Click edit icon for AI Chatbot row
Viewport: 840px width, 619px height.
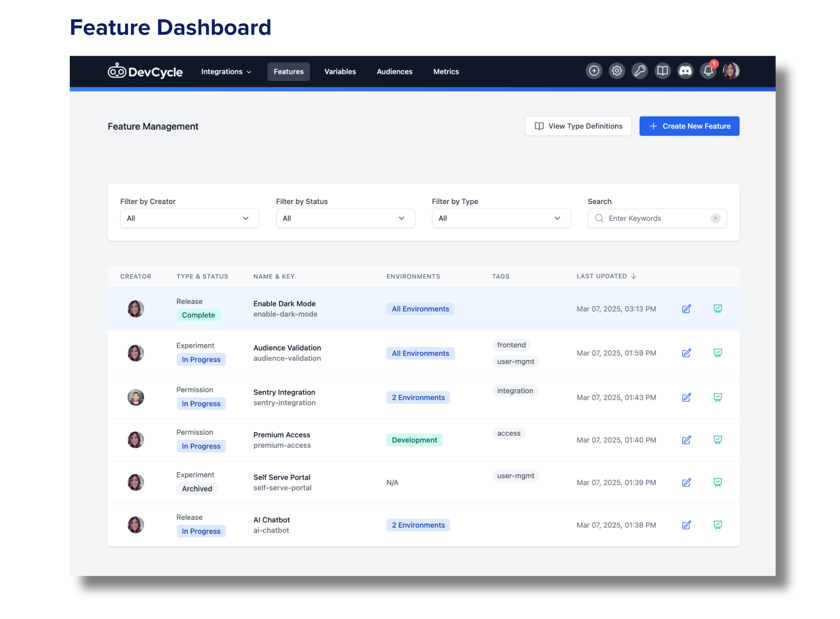tap(687, 525)
